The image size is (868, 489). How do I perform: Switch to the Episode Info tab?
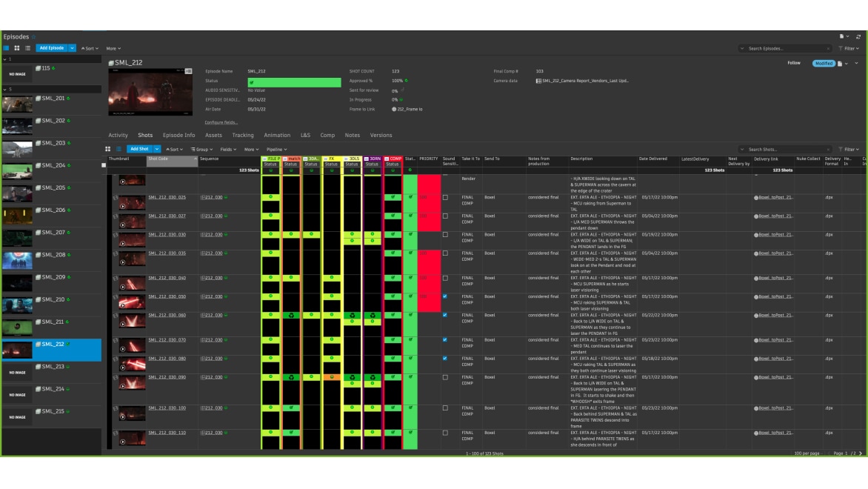tap(178, 136)
